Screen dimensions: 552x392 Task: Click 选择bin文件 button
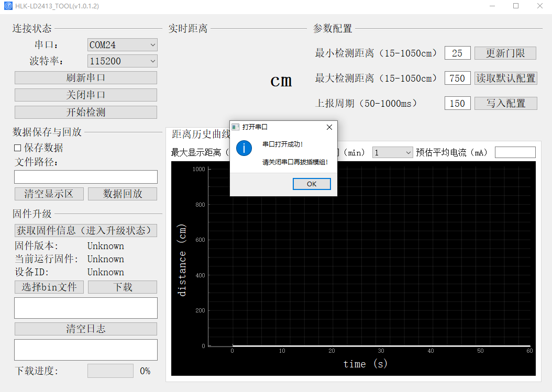click(49, 287)
